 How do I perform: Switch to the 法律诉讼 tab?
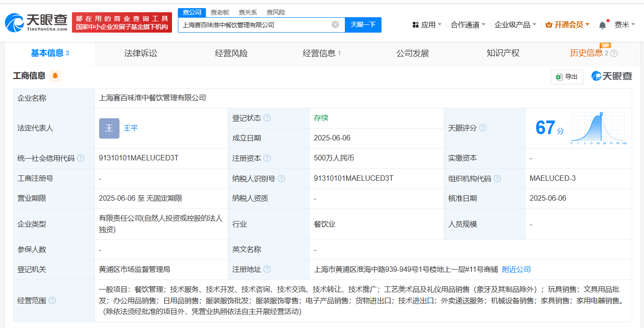coord(141,53)
